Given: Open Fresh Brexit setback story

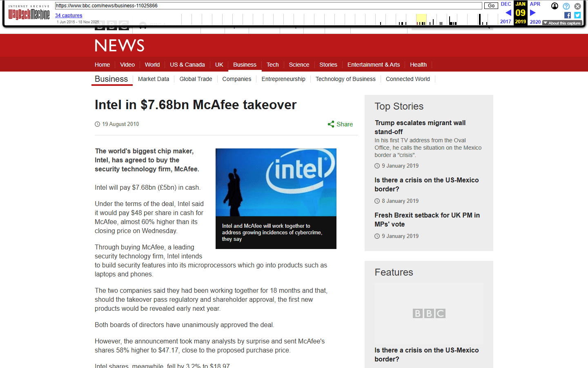Looking at the screenshot, I should (x=427, y=220).
